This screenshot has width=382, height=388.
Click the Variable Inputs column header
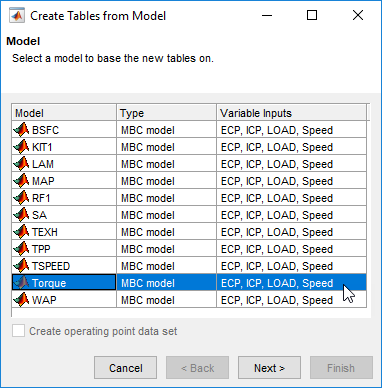291,113
